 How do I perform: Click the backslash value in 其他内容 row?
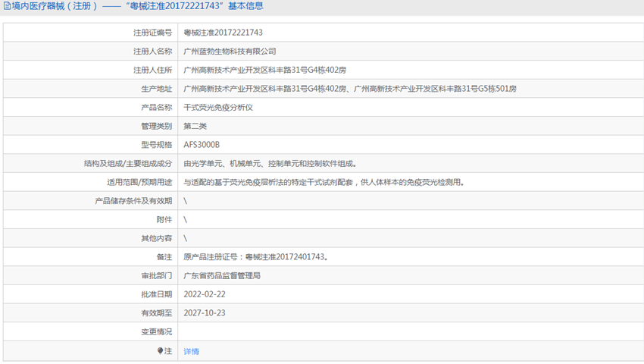click(185, 238)
